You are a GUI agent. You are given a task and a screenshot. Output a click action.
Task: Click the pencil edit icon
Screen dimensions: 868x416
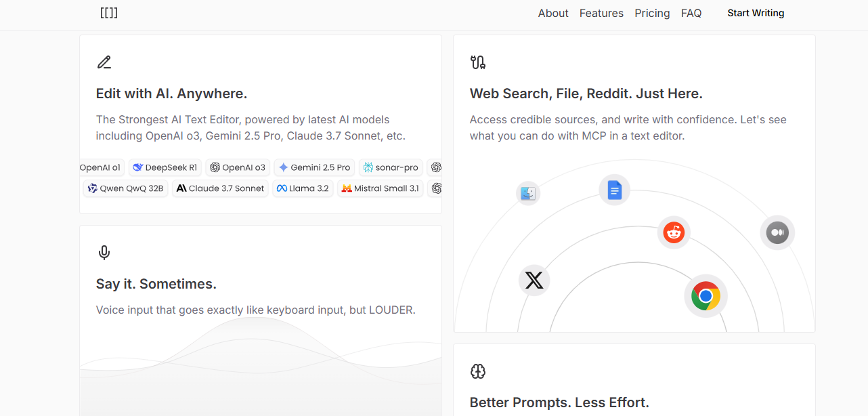click(104, 63)
